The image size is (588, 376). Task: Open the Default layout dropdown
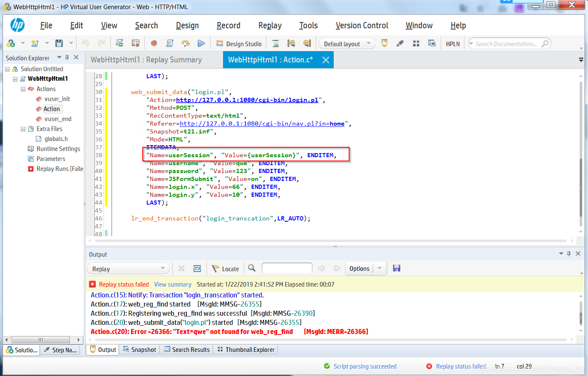pos(347,44)
